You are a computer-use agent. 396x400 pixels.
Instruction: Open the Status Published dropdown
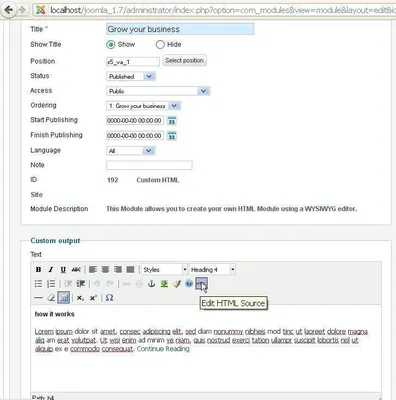tap(131, 77)
